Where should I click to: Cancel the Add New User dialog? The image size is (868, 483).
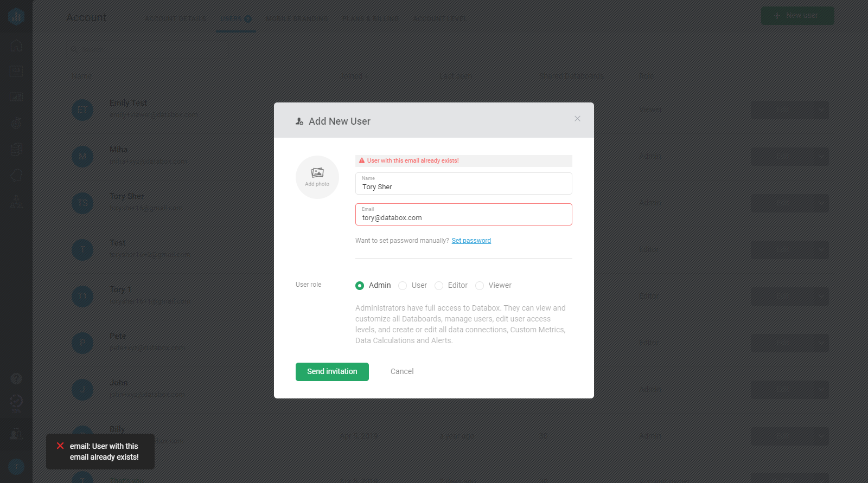click(x=401, y=371)
